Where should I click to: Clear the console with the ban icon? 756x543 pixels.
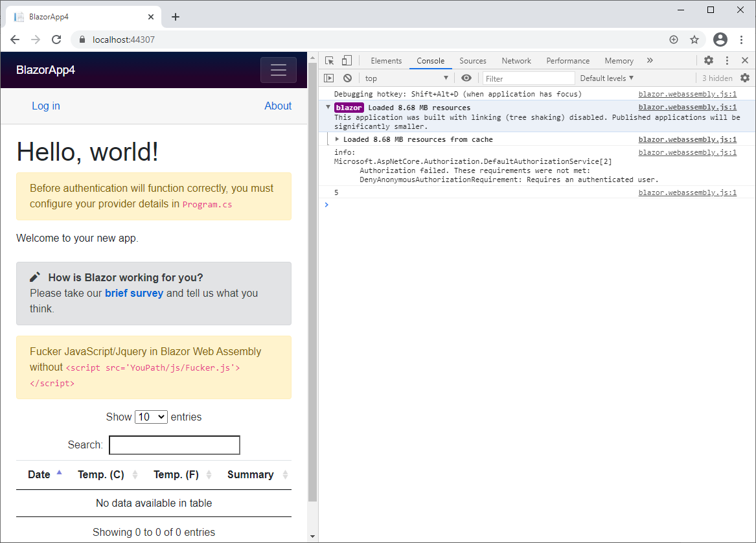(347, 78)
